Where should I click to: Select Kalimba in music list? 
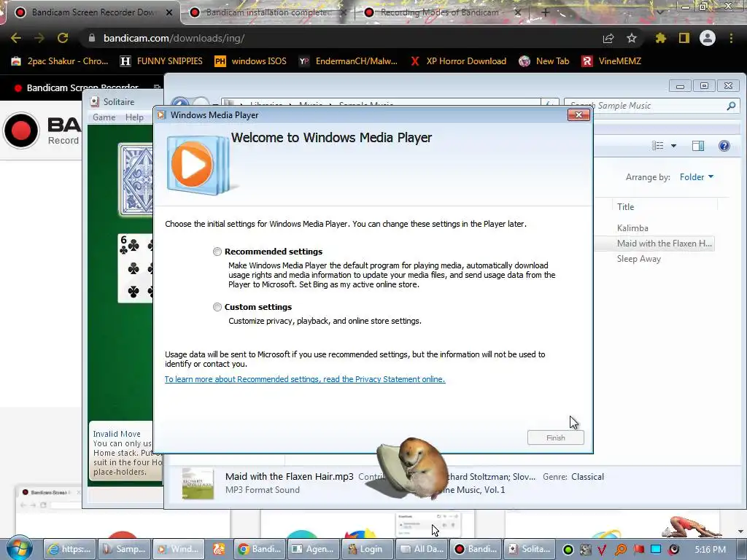(632, 228)
